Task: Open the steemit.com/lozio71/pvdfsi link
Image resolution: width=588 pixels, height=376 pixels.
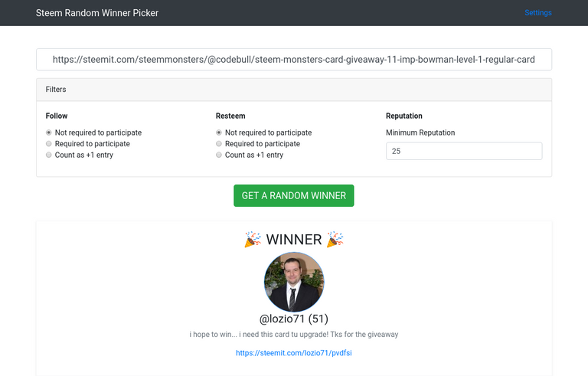Action: (294, 353)
